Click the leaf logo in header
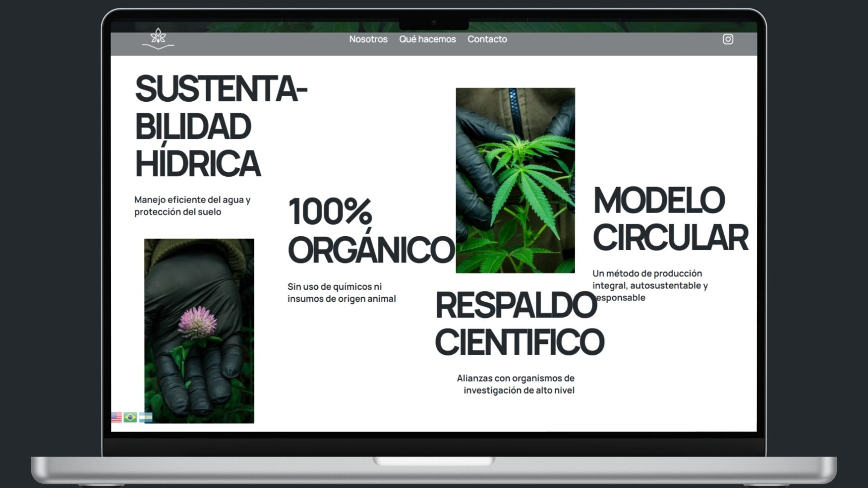Screen dimensions: 868x488 coord(158,38)
